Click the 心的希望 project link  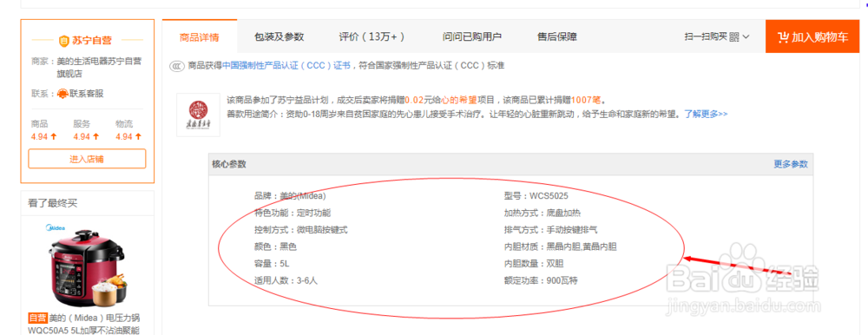click(x=459, y=100)
